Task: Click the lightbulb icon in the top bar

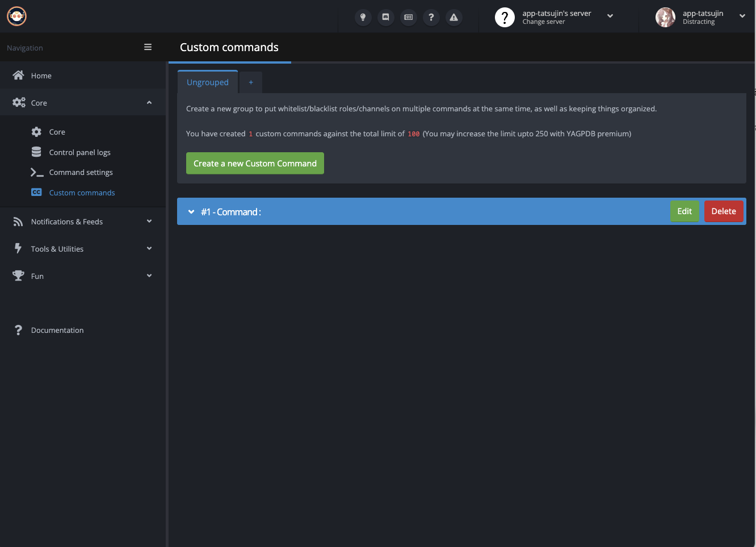Action: click(x=363, y=17)
